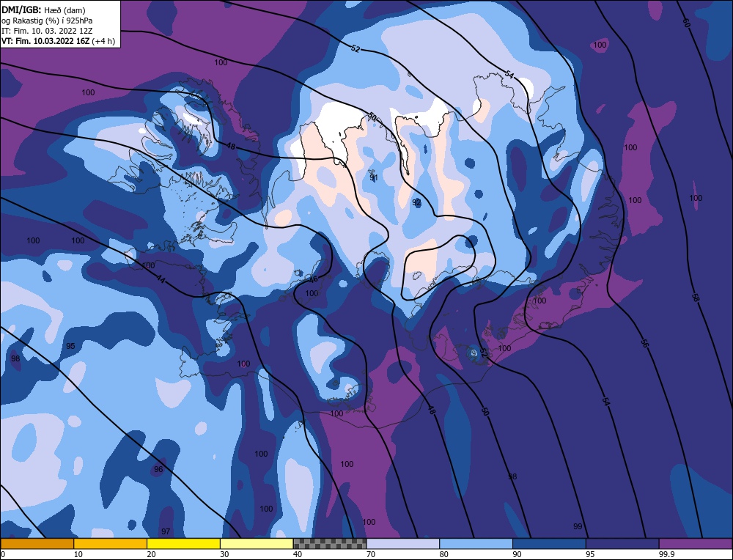This screenshot has height=560, width=733.
Task: Click the light blue 80–90 legend swatch
Action: [476, 543]
